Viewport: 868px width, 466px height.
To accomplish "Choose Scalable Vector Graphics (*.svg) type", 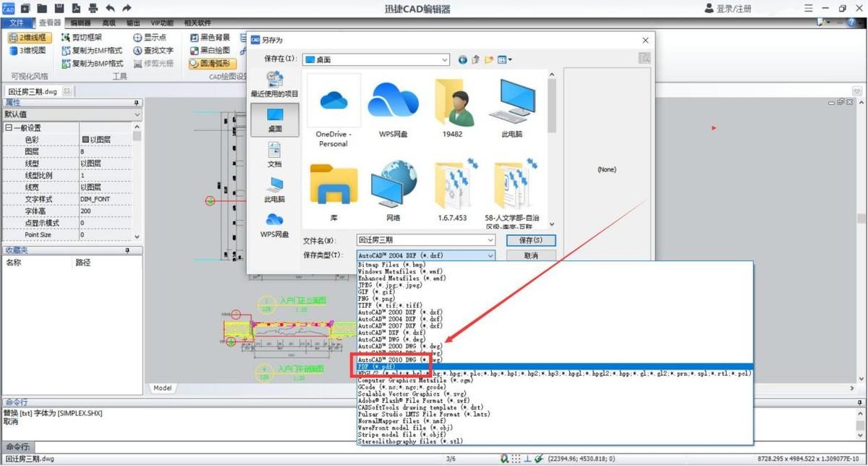I will tap(556, 394).
